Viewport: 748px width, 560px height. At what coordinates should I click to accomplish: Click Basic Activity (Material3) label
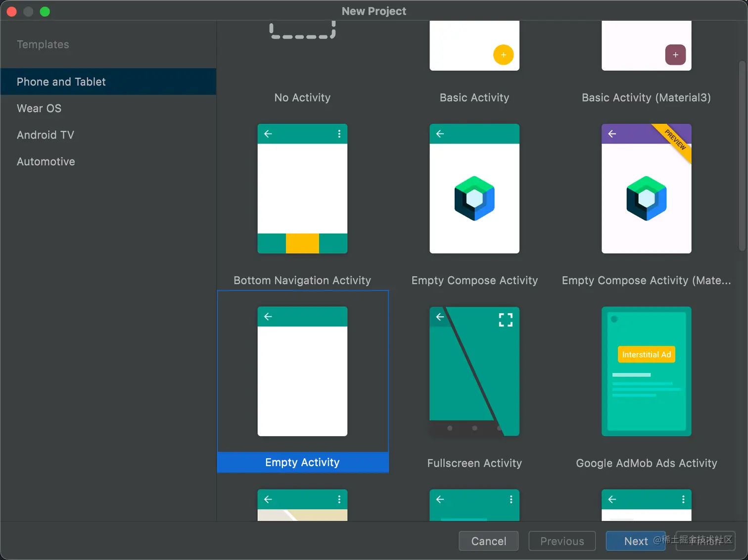[646, 97]
